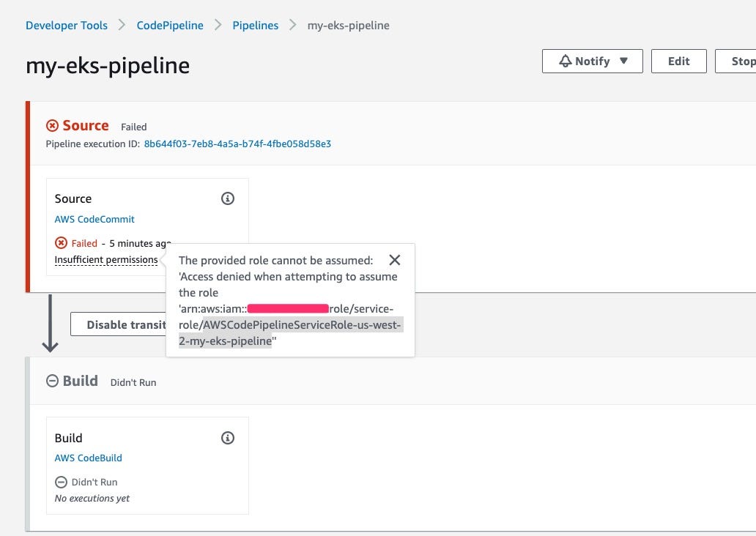
Task: Open pipeline execution ID 8b644f03 link
Action: coord(237,144)
